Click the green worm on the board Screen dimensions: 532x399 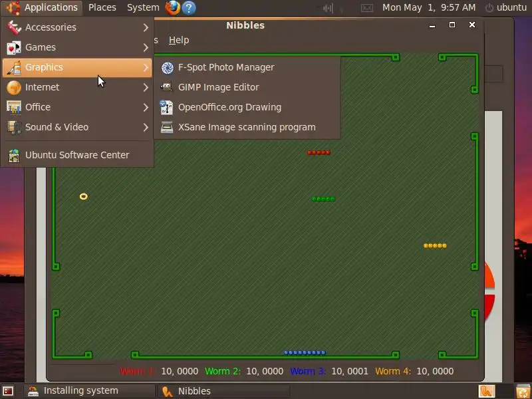[323, 199]
